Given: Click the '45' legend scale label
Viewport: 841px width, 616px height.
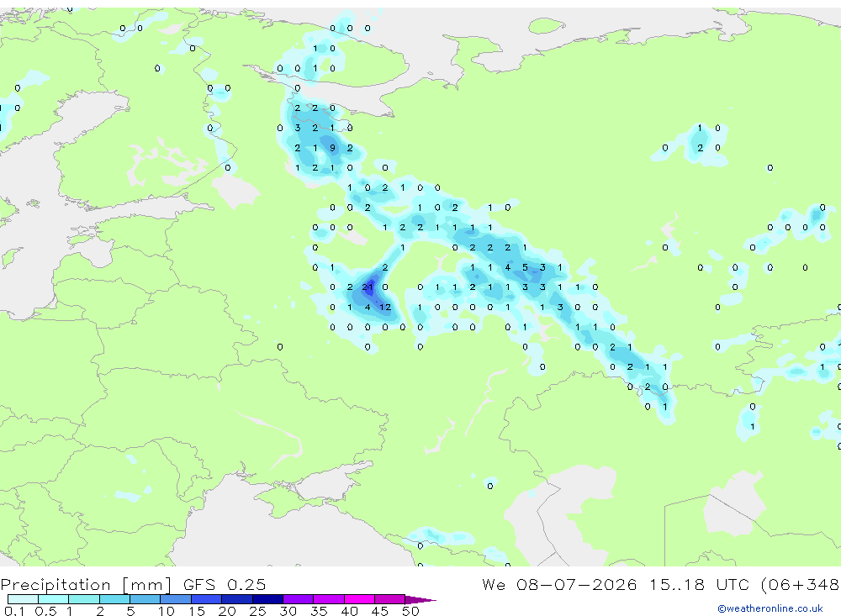Looking at the screenshot, I should coord(380,611).
